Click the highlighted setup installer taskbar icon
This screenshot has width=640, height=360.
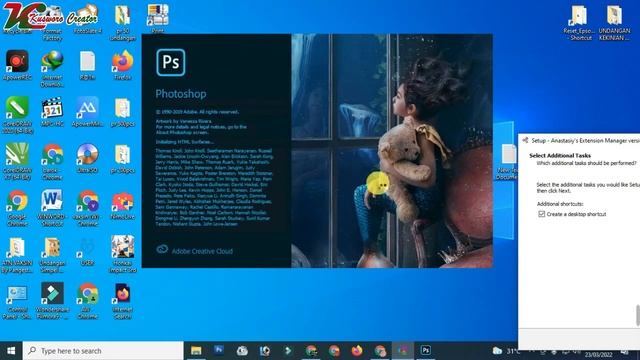pyautogui.click(x=403, y=351)
